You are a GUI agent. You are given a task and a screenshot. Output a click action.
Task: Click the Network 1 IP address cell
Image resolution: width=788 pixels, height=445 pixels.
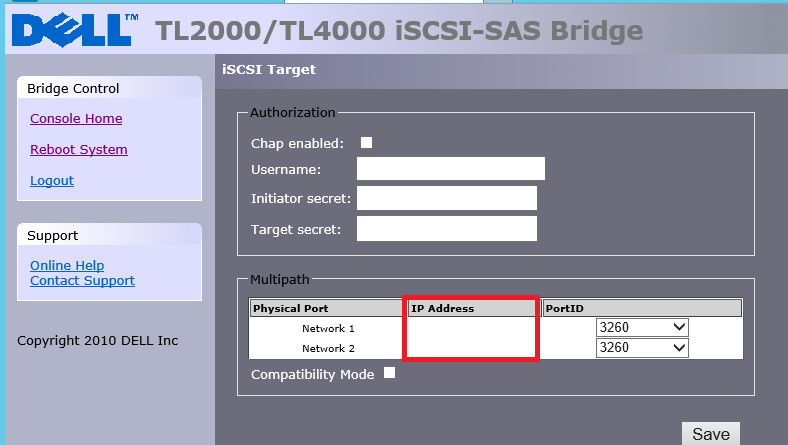472,328
